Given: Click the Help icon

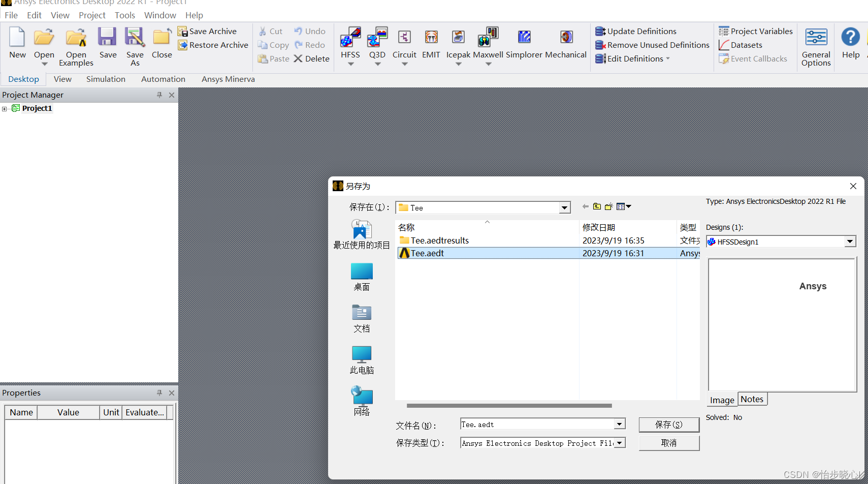Looking at the screenshot, I should [851, 37].
